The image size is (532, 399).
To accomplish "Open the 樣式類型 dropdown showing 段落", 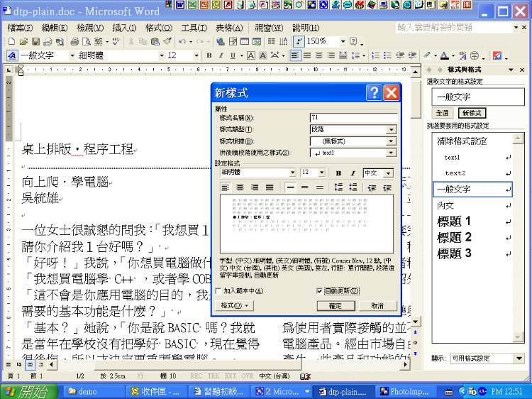I will click(x=391, y=130).
